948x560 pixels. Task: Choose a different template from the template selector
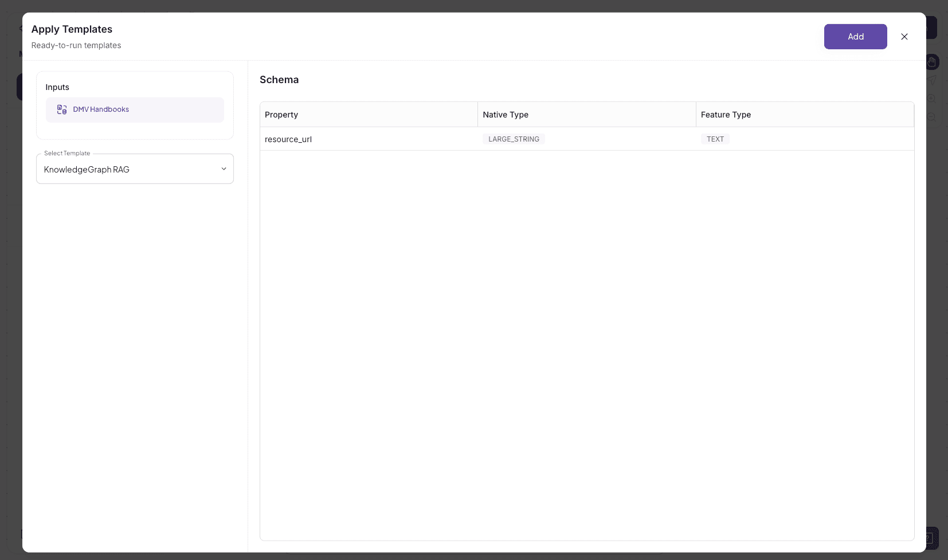(x=134, y=169)
